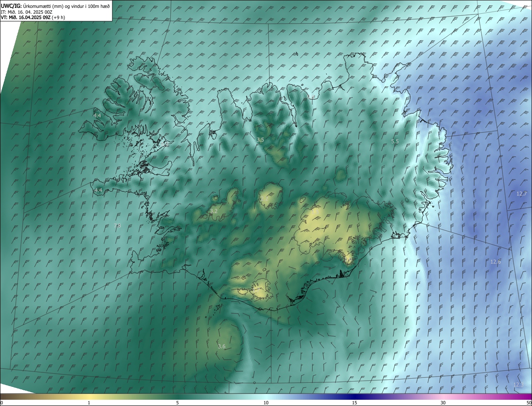Click the 3.2 value label on the map
The height and width of the screenshot is (406, 532).
(214, 211)
